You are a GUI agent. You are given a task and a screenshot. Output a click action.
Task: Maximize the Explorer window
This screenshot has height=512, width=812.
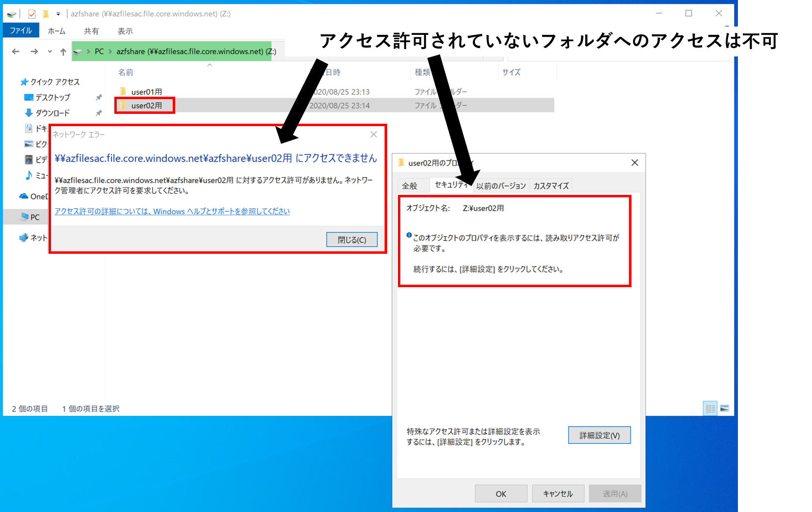(689, 13)
